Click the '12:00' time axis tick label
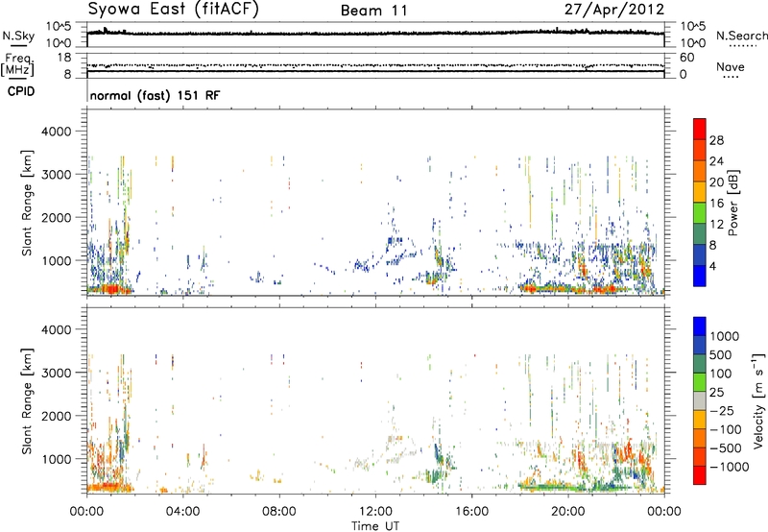The height and width of the screenshot is (532, 768). [375, 512]
